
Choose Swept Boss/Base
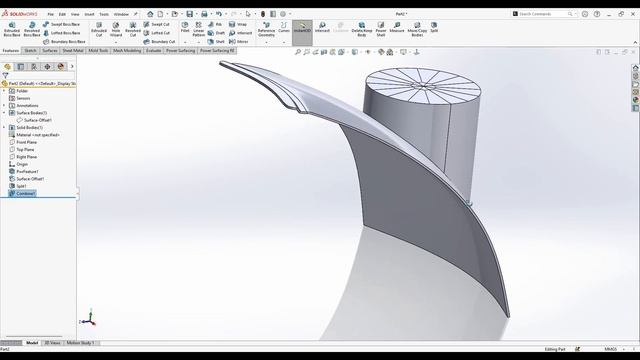61,24
